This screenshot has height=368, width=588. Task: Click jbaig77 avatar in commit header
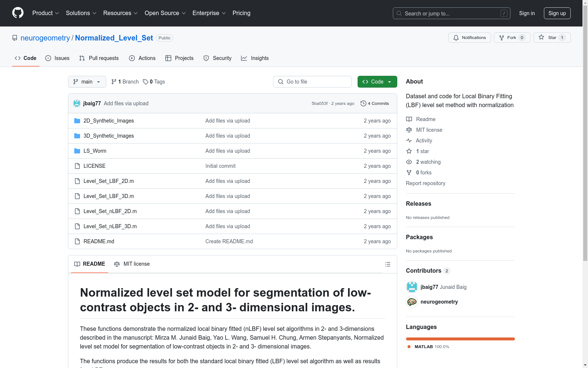click(77, 103)
